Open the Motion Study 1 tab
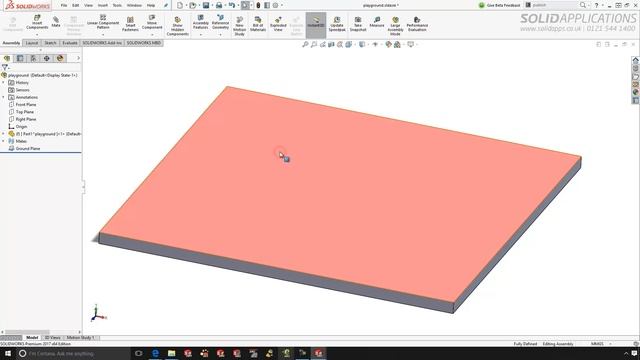The width and height of the screenshot is (640, 360). [x=80, y=338]
